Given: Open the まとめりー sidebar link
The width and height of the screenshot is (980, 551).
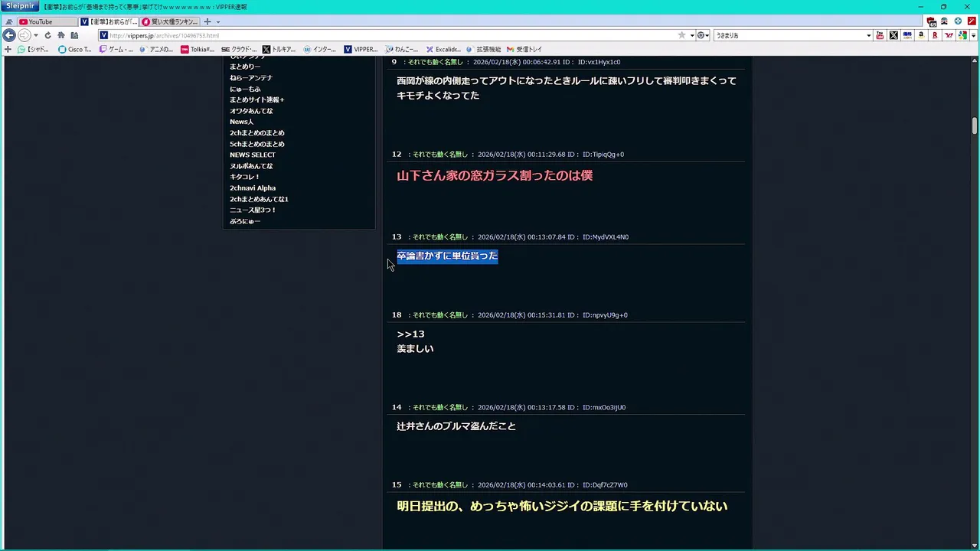Looking at the screenshot, I should pos(245,67).
